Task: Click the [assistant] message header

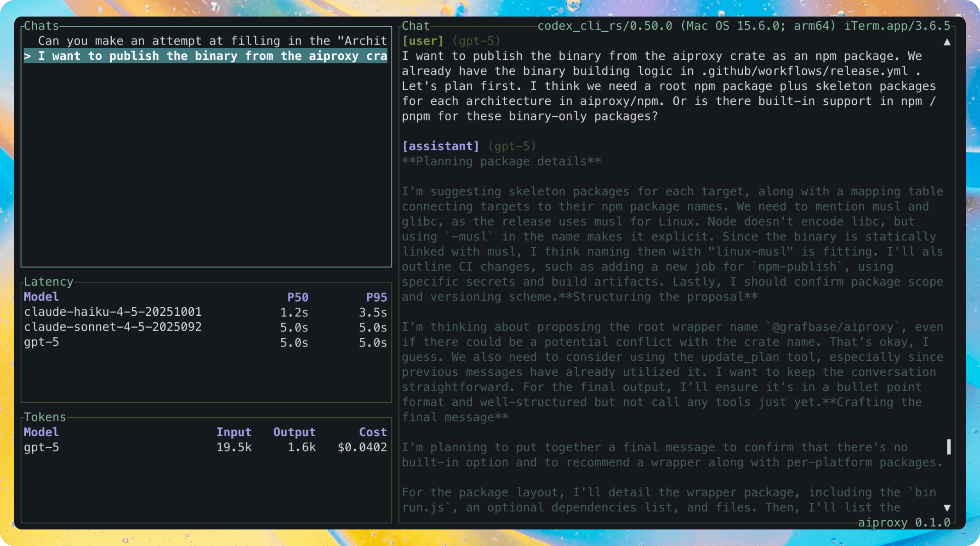Action: 440,146
